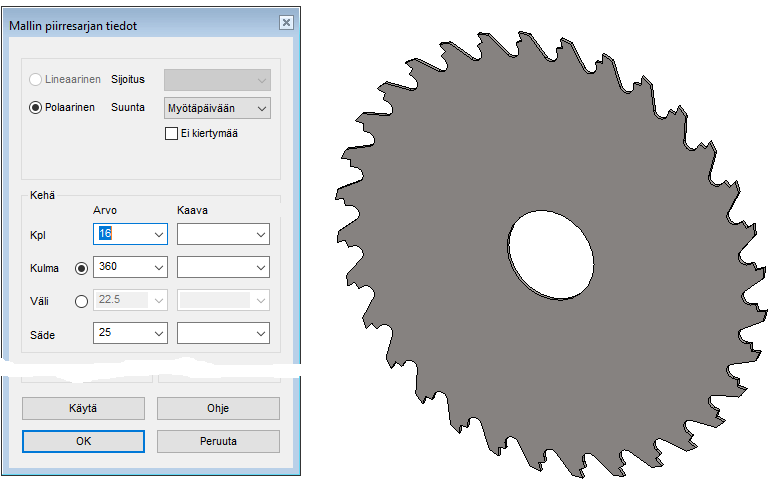Open the Suunta dropdown showing Myötäpäivään

(x=217, y=108)
